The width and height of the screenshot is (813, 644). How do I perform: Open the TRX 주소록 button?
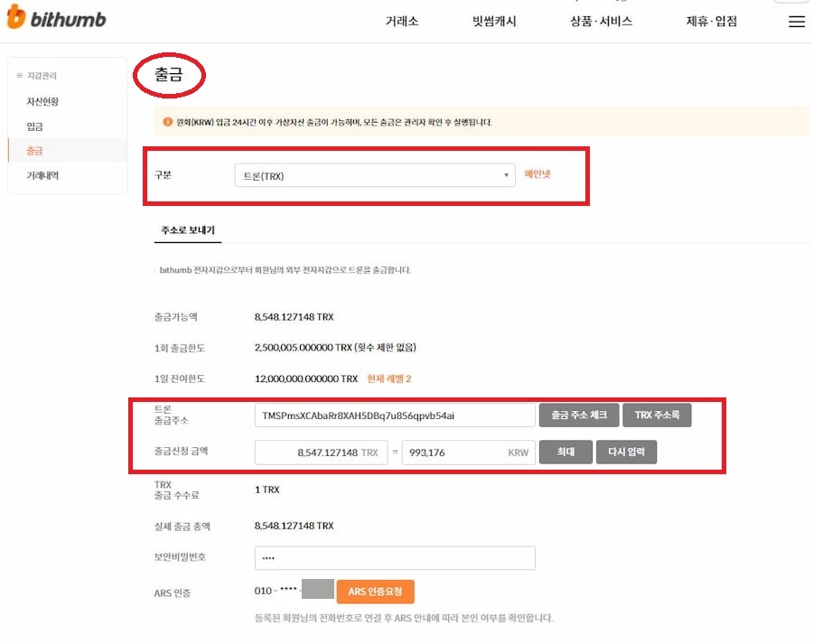657,415
